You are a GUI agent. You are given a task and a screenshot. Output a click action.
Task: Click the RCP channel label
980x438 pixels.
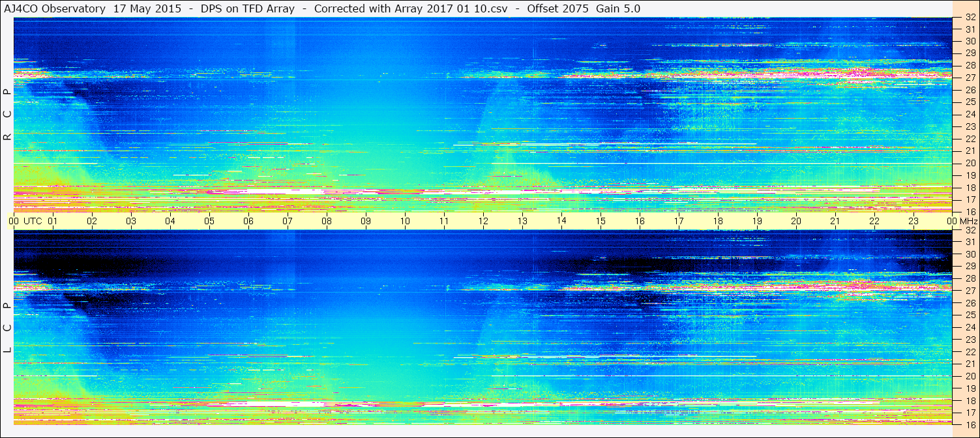(x=7, y=115)
